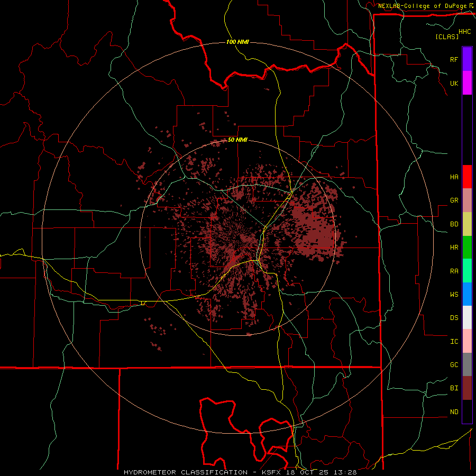The image size is (476, 476).
Task: Click the magenta UK legend color swatch
Action: [467, 83]
